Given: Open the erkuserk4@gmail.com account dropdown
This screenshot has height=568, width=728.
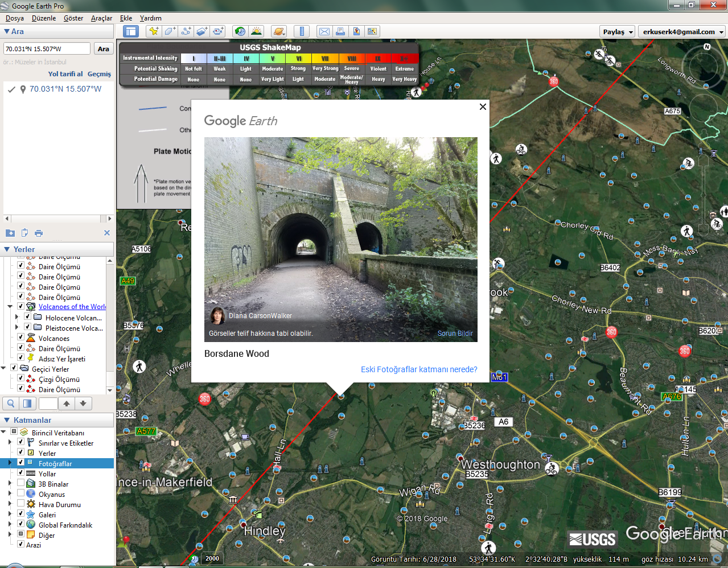Looking at the screenshot, I should coord(682,32).
